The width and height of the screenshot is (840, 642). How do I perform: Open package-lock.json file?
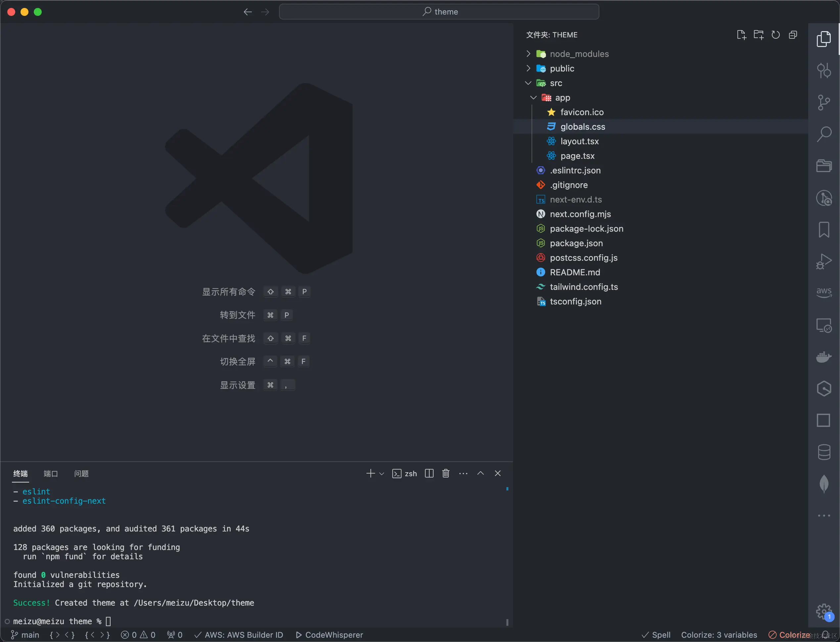point(660,229)
